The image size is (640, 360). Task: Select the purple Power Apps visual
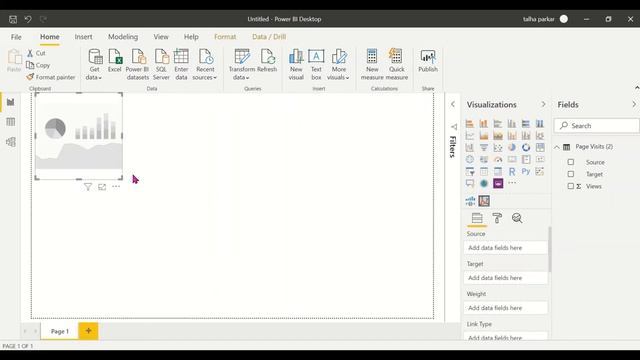coord(498,183)
